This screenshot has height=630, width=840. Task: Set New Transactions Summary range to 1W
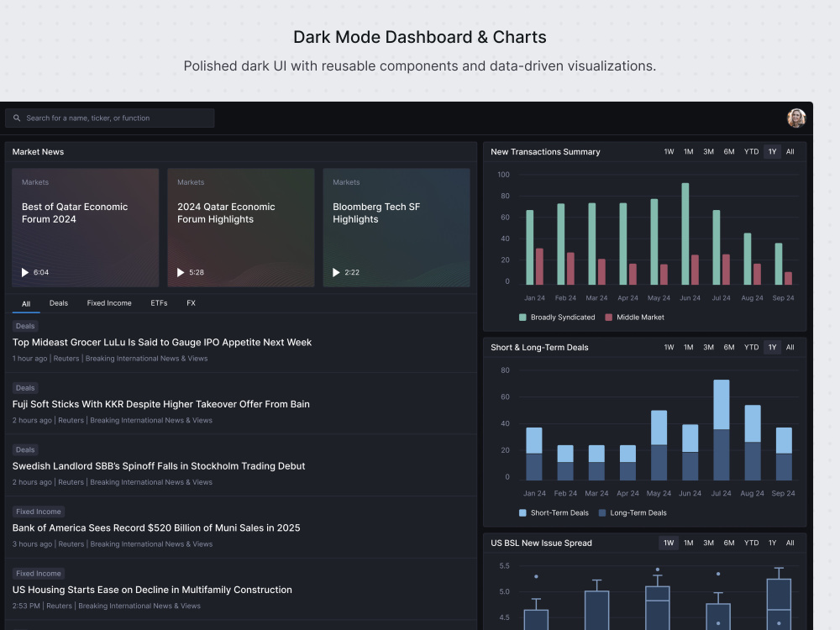click(669, 151)
